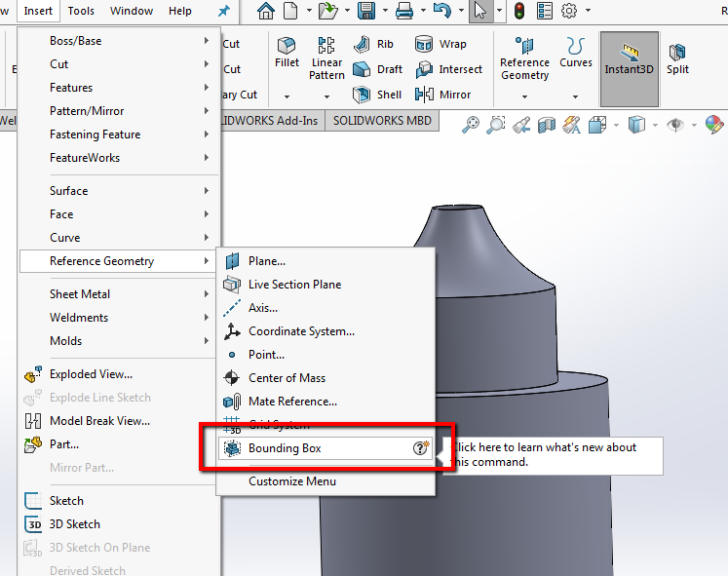Select the Rib feature tool
Image resolution: width=728 pixels, height=576 pixels.
click(x=374, y=44)
